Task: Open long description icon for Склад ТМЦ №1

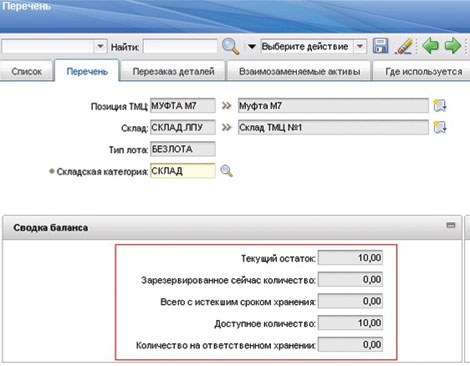Action: coord(440,127)
